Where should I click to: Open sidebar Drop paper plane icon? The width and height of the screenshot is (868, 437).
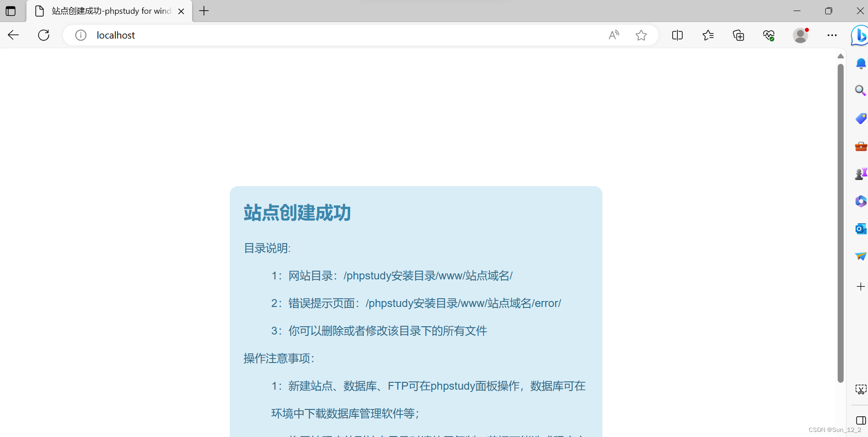[x=861, y=256]
